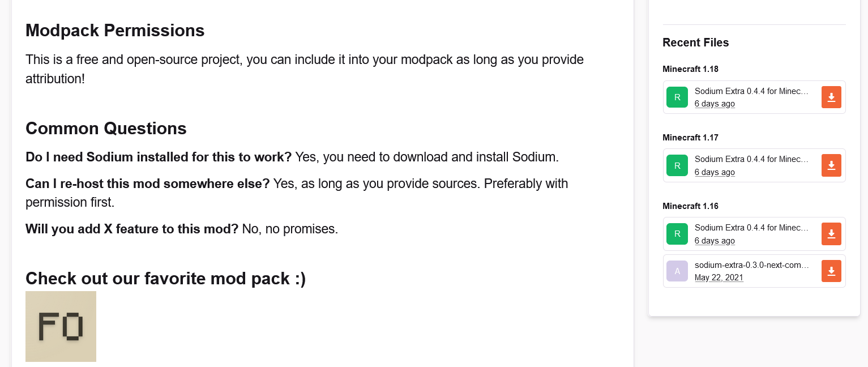Viewport: 868px width, 367px height.
Task: Click the purple A alpha badge
Action: pos(677,271)
